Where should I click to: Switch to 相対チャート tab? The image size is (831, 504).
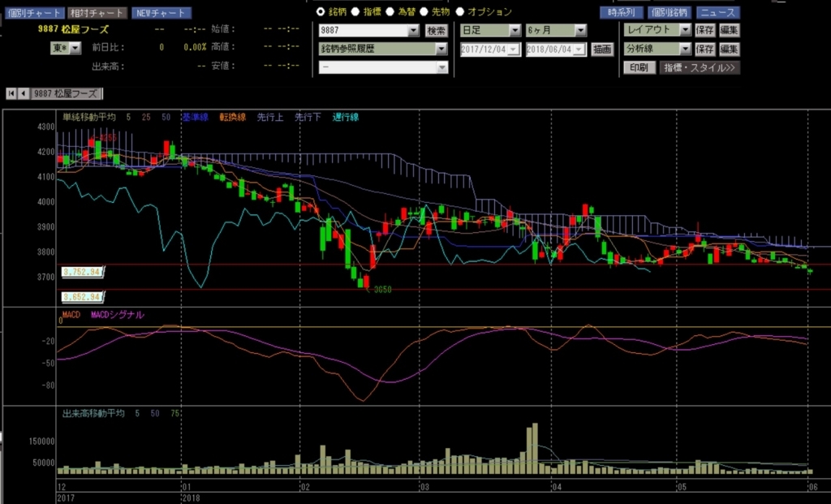(x=97, y=13)
